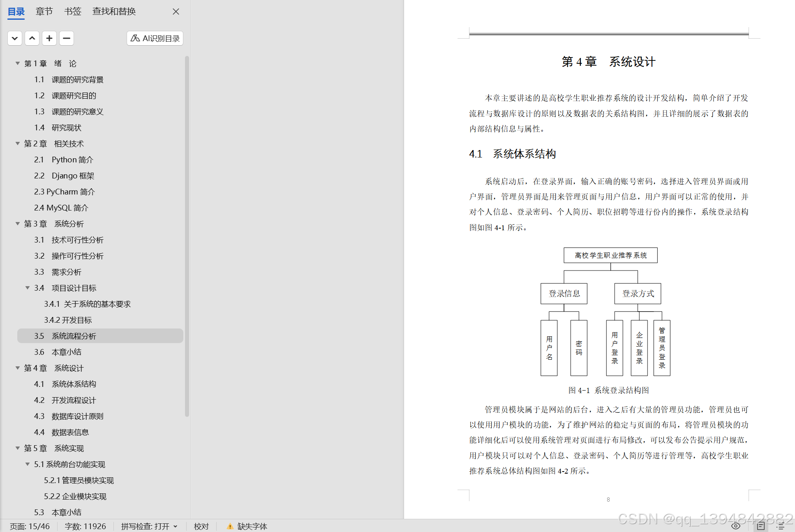Screen dimensions: 795x532
Task: Toggle eye protection mode icon in status bar
Action: (736, 526)
